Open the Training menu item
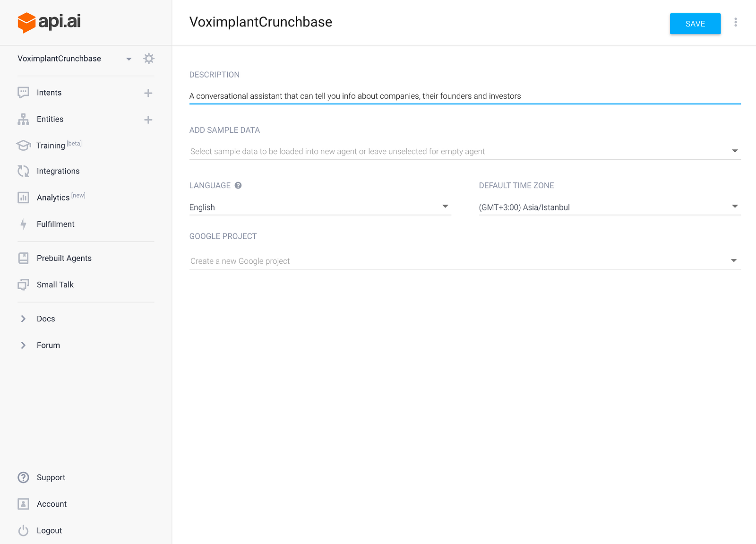Viewport: 756px width, 544px height. pyautogui.click(x=51, y=146)
